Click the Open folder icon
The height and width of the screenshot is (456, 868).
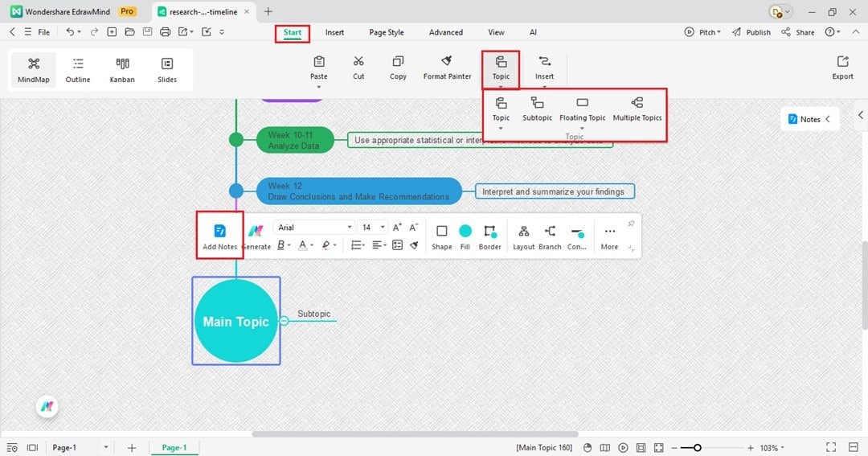click(129, 32)
